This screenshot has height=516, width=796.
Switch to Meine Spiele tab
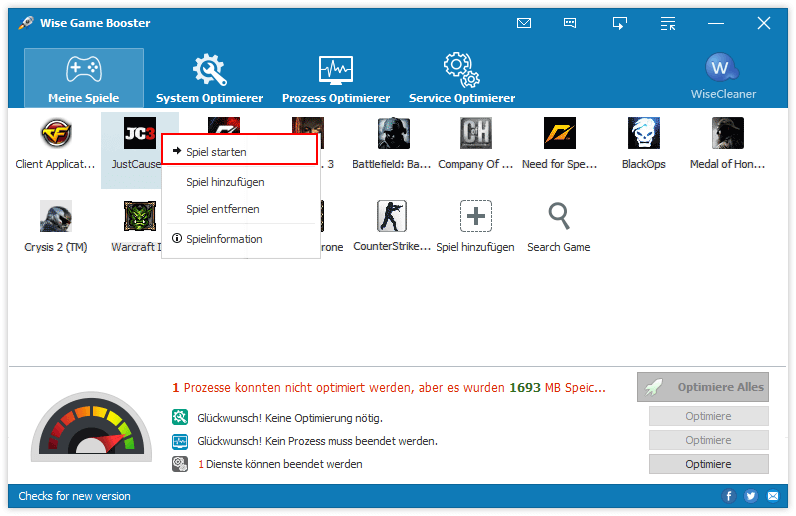coord(84,78)
